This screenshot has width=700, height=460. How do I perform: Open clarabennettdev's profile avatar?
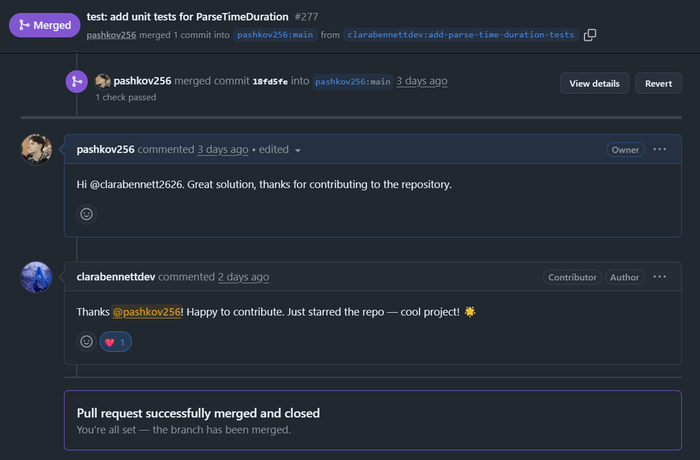click(36, 277)
